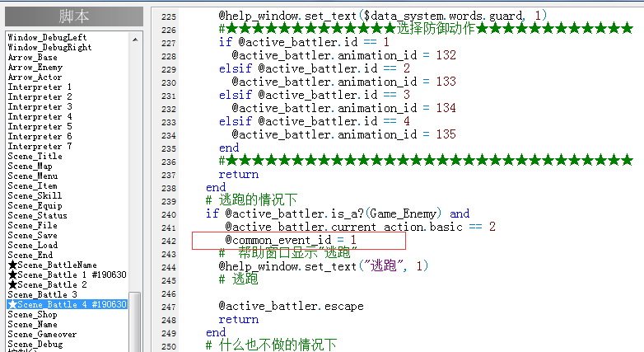The width and height of the screenshot is (644, 352).
Task: Click the return keyword on line 248
Action: (x=239, y=320)
